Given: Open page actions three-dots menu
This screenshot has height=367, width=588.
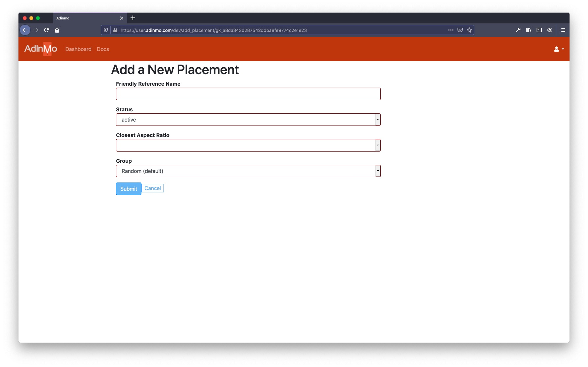Looking at the screenshot, I should (451, 30).
